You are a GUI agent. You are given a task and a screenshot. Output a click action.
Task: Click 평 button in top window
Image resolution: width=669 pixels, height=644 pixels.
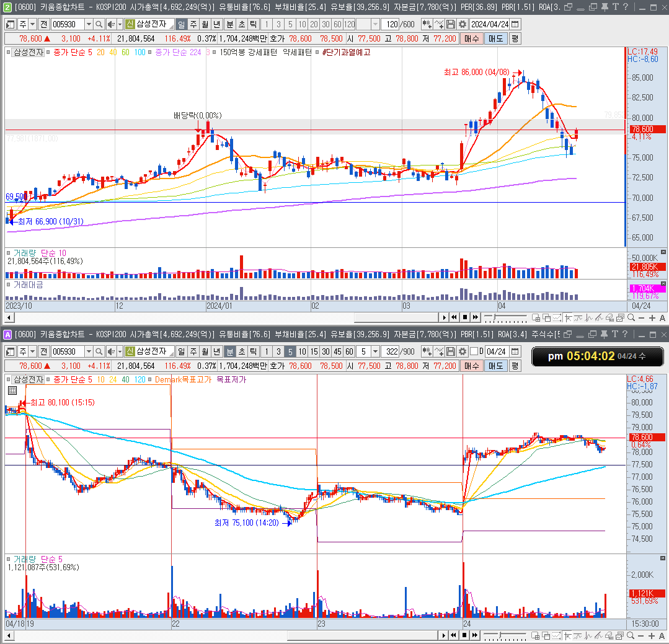click(x=515, y=38)
